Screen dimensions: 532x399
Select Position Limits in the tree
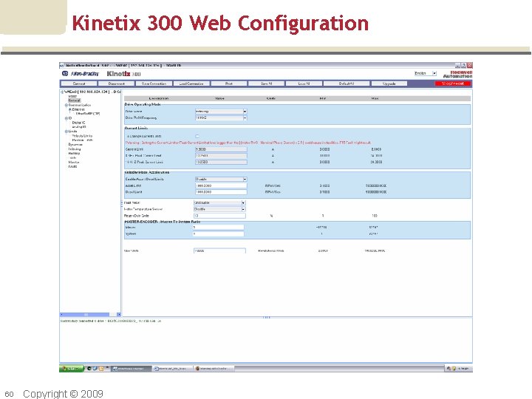(82, 140)
